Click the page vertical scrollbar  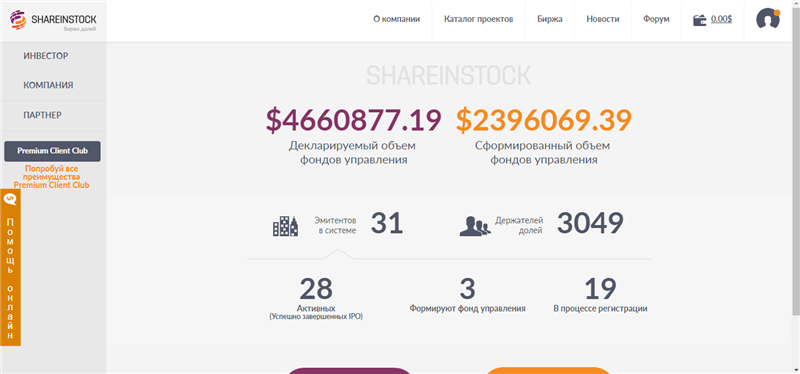795,187
